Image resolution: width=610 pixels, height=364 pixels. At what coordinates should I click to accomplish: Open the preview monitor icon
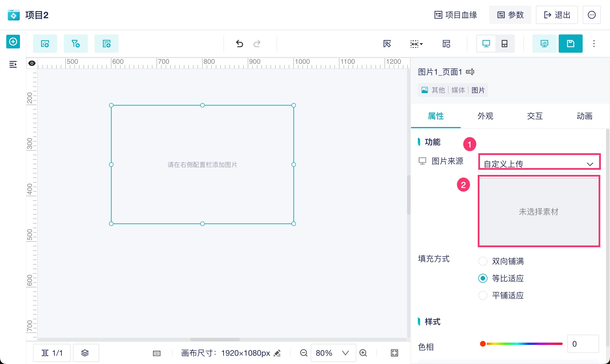pos(544,44)
